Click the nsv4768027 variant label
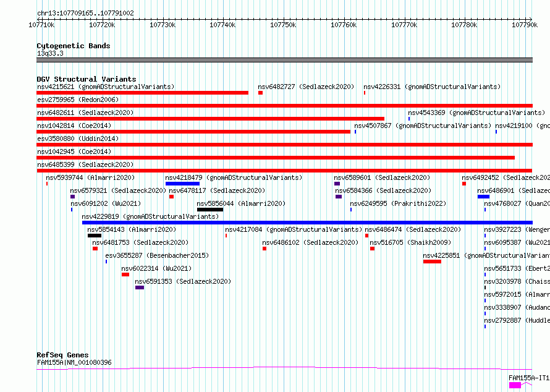The image size is (550, 392). click(517, 203)
